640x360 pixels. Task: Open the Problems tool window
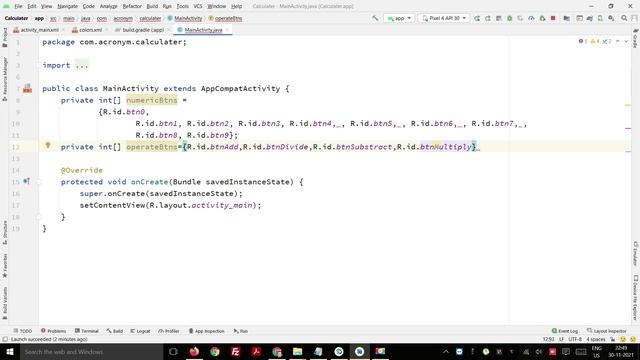tap(53, 331)
